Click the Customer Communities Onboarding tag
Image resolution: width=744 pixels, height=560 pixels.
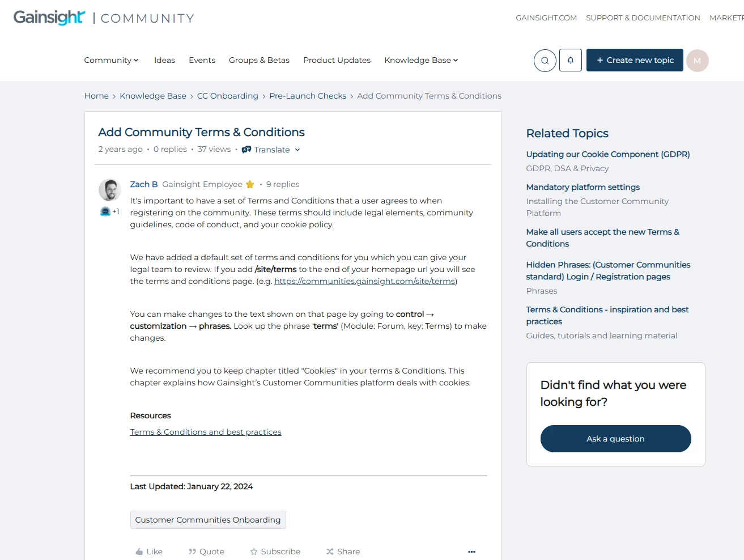[x=208, y=520]
